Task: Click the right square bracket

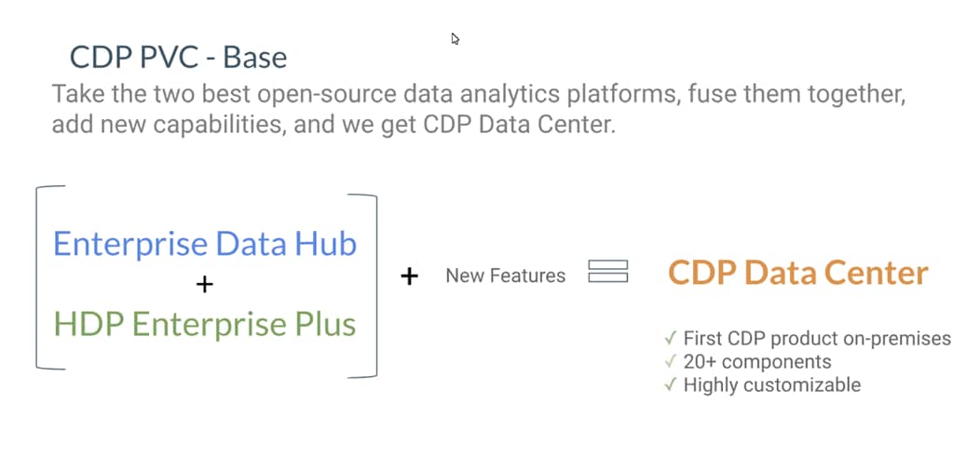Action: [362, 286]
